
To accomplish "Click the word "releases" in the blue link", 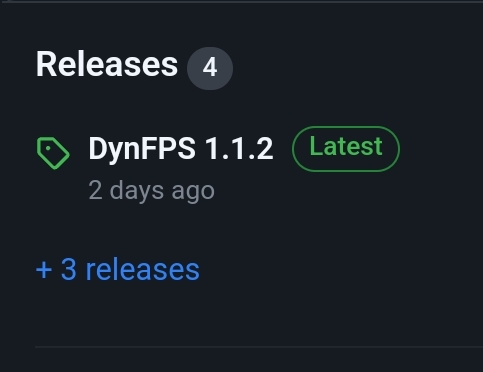I will (x=143, y=269).
